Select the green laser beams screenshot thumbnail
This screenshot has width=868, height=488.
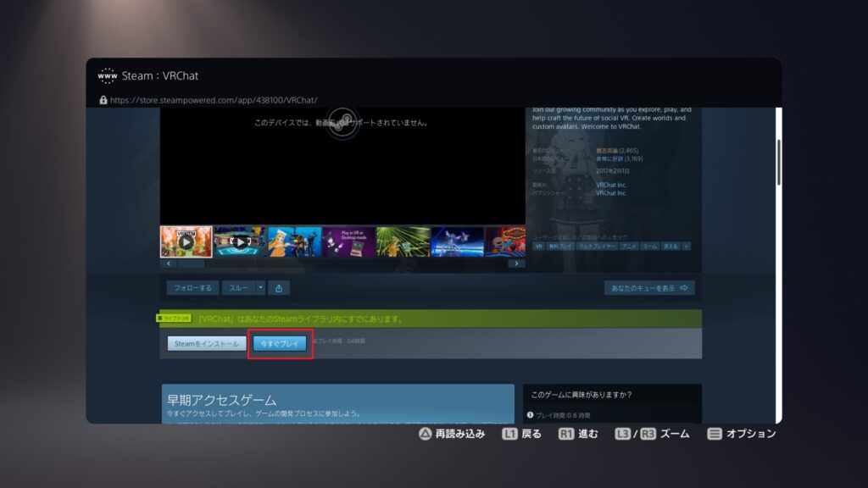(x=403, y=241)
